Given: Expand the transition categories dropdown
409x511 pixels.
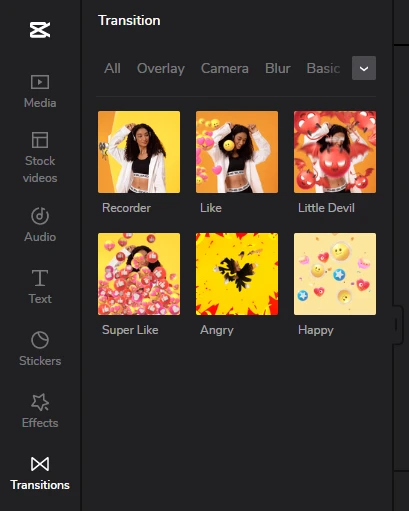Looking at the screenshot, I should [x=364, y=68].
